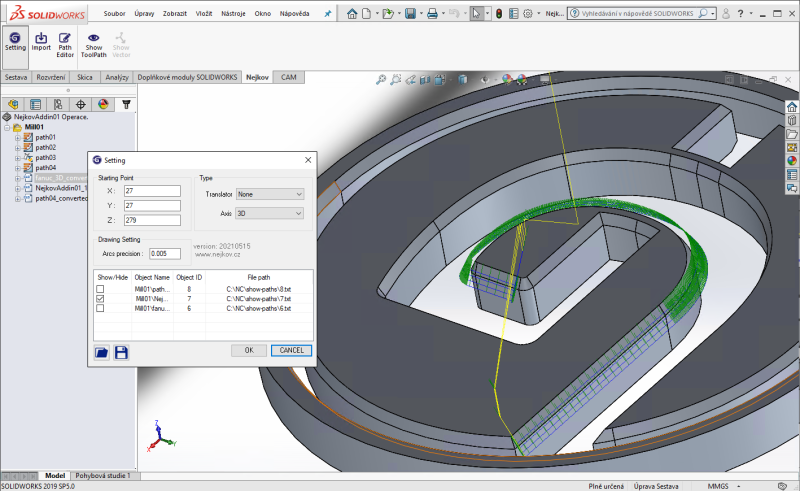800x491 pixels.
Task: Open the Translator dropdown
Action: tap(270, 194)
